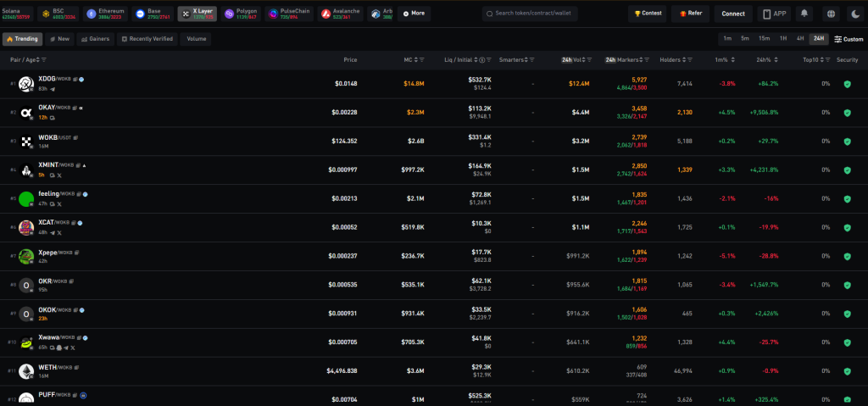Open the New tokens tab
This screenshot has height=406, width=868.
[x=60, y=39]
